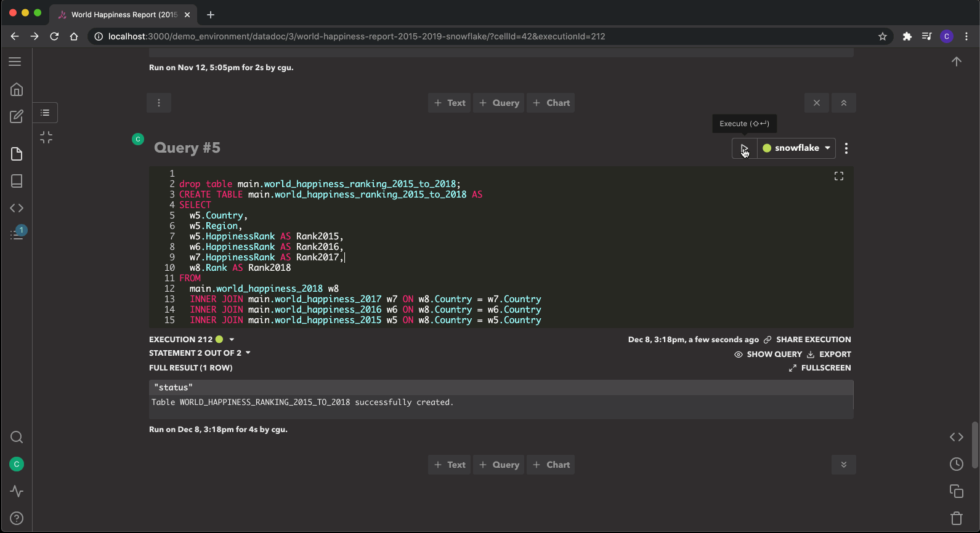
Task: Delete the DataDoc with the trash icon
Action: pyautogui.click(x=956, y=518)
